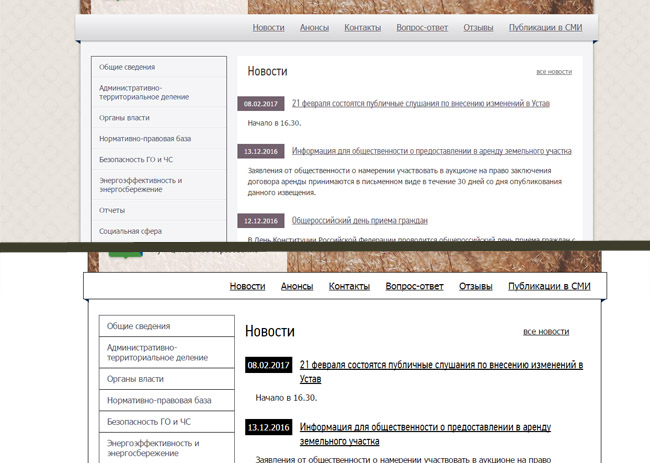Open Публикации в СМИ in the high-contrast navigation bar
650x463 pixels.
click(549, 286)
